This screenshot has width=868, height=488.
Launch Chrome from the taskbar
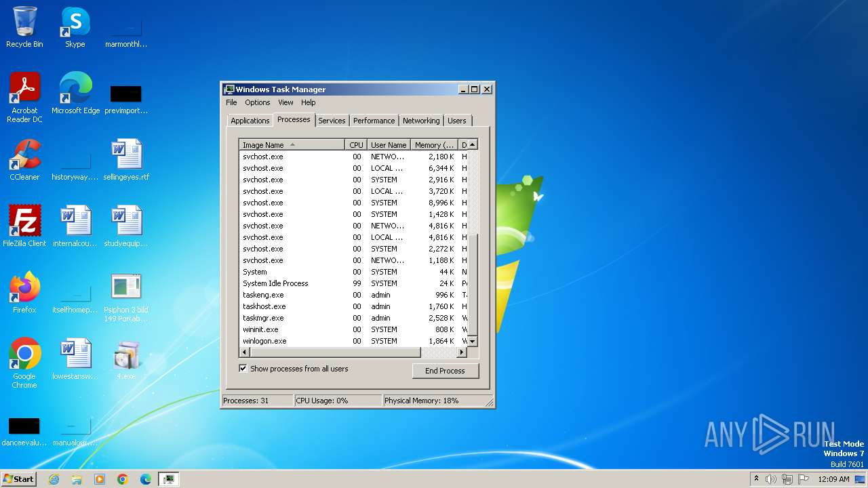click(x=123, y=479)
